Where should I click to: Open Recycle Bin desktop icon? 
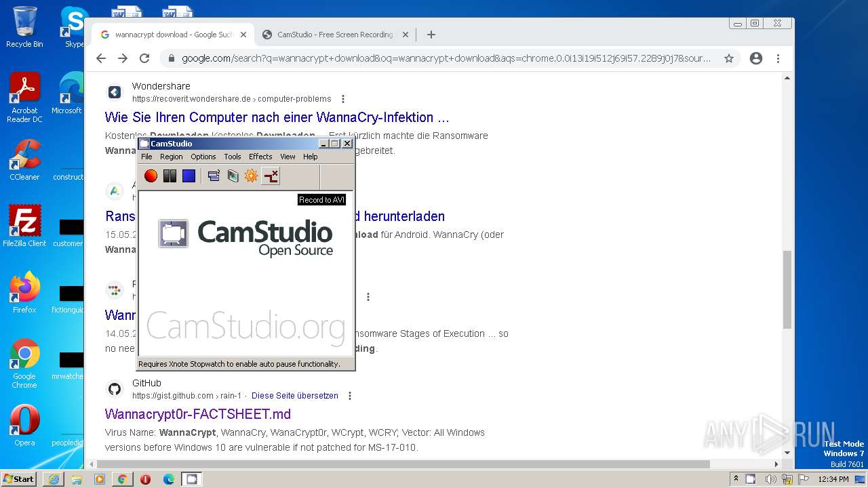coord(24,27)
